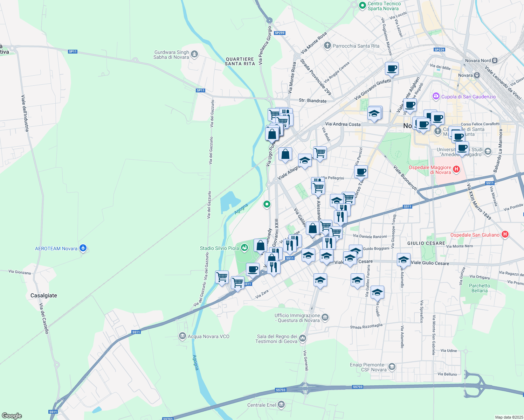This screenshot has height=420, width=524.
Task: Click the GIULIO CESARE neighborhood label
Action: pyautogui.click(x=426, y=243)
